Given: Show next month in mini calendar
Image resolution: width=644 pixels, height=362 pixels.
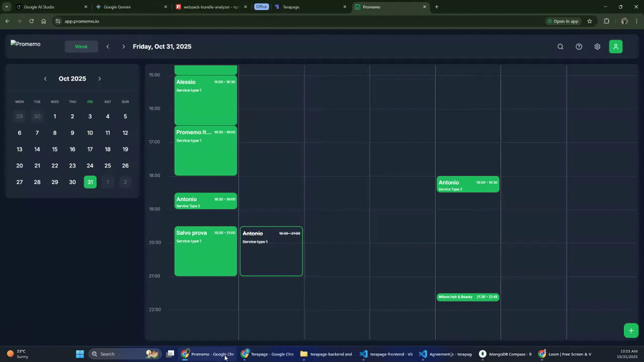Looking at the screenshot, I should point(99,79).
